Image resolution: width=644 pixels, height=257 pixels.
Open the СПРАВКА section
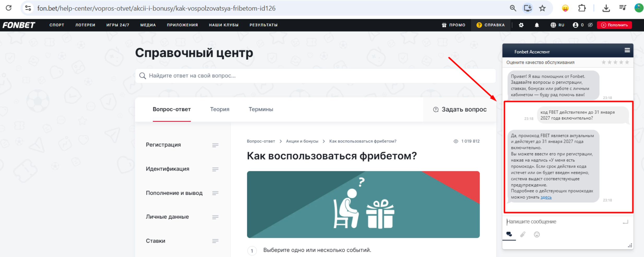(491, 25)
